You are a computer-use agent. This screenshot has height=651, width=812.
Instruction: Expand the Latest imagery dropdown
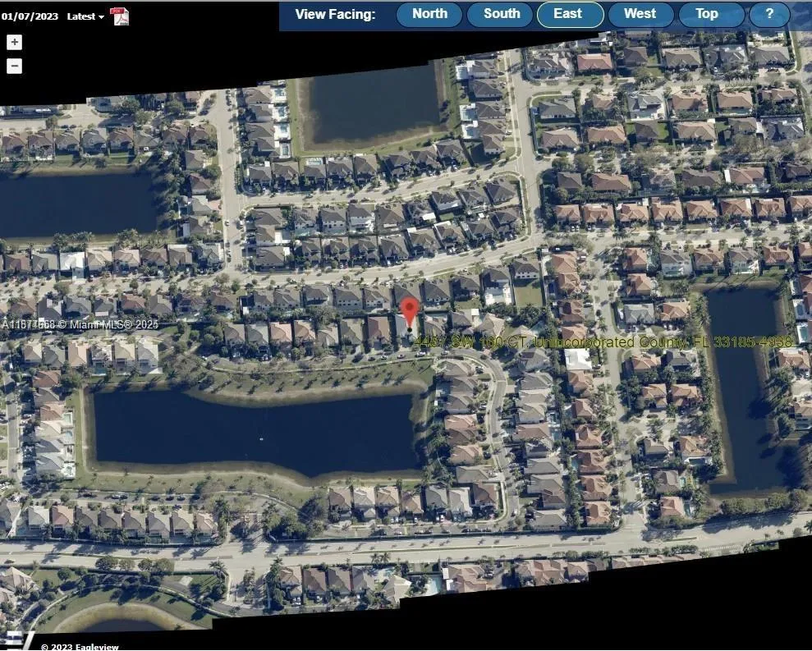(x=85, y=16)
